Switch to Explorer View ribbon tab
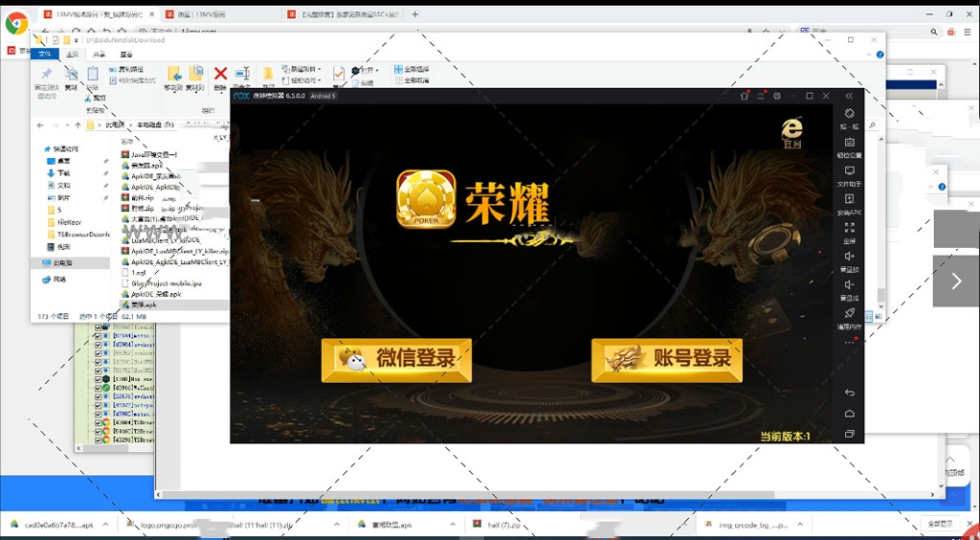Image resolution: width=980 pixels, height=540 pixels. pos(127,55)
